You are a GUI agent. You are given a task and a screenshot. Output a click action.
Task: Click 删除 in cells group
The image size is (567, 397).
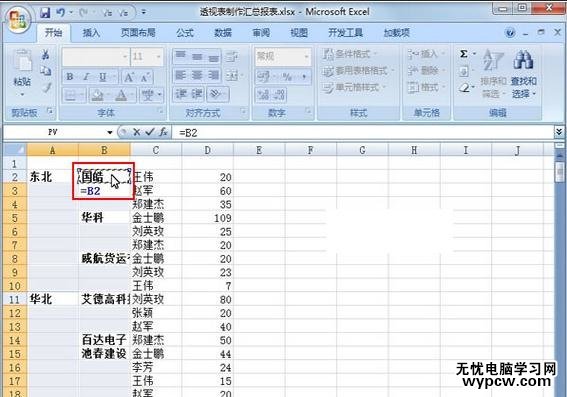click(x=425, y=71)
